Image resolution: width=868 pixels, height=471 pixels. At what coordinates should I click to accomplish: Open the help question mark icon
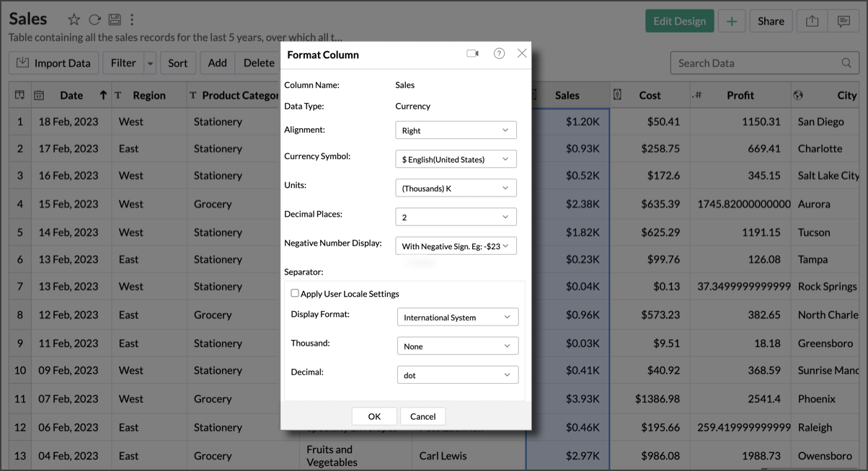pos(499,54)
